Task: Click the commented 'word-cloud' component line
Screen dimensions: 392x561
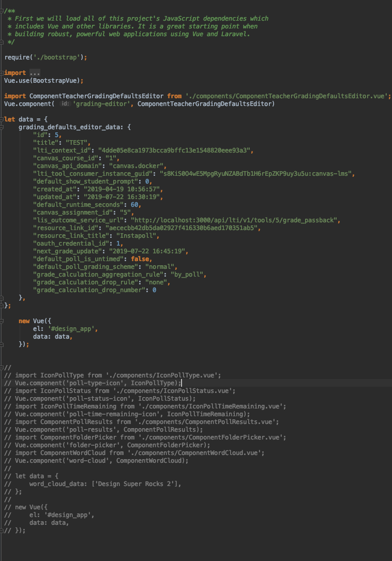Action: (96, 461)
